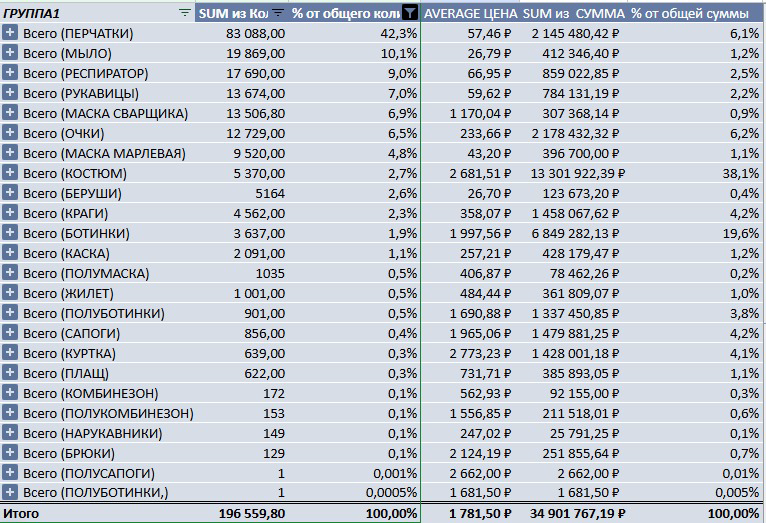
Task: Click the Итого total sum cell 34 901 767,19 ₽
Action: (572, 513)
